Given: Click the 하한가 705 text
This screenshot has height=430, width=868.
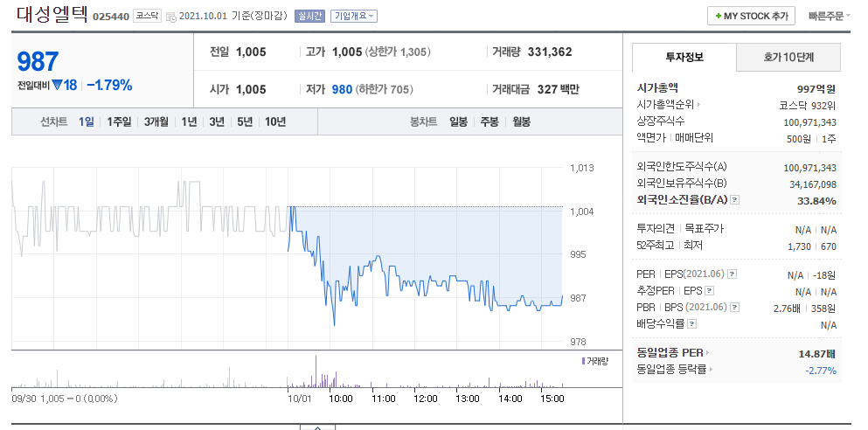Looking at the screenshot, I should click(385, 89).
